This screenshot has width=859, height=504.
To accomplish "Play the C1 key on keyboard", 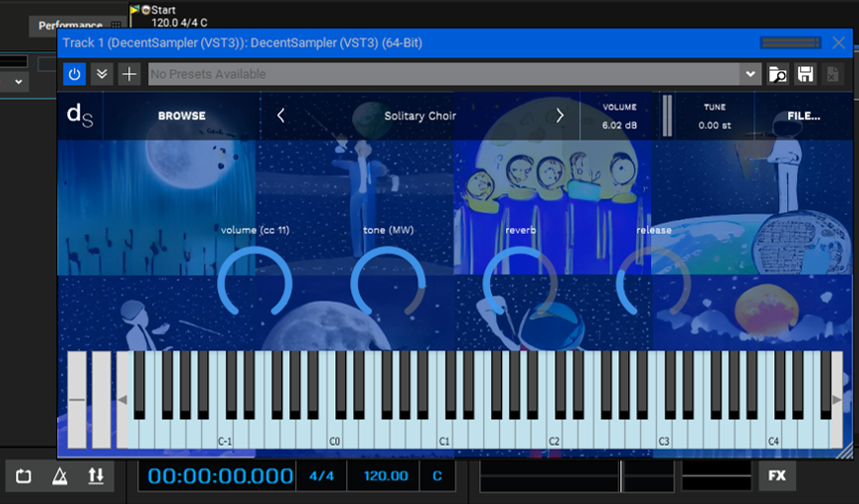I will tap(444, 436).
